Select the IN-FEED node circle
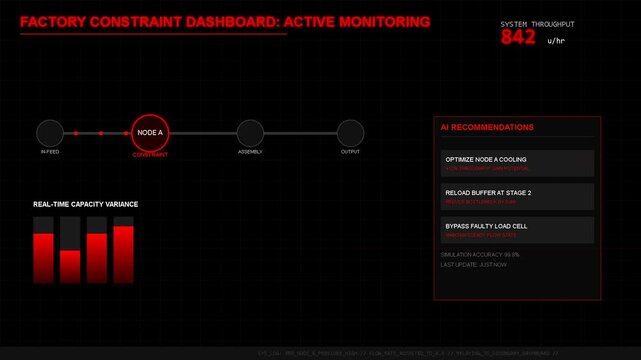This screenshot has height=360, width=641. pyautogui.click(x=50, y=133)
